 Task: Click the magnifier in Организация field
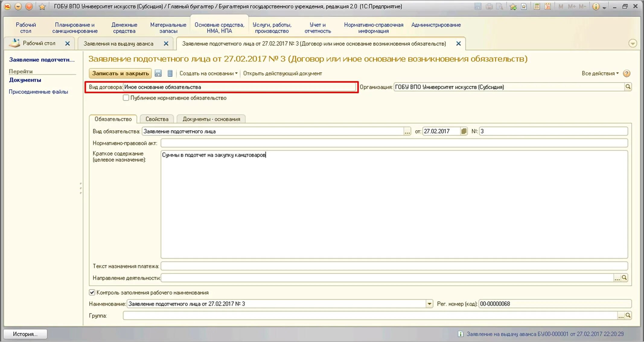pyautogui.click(x=628, y=87)
